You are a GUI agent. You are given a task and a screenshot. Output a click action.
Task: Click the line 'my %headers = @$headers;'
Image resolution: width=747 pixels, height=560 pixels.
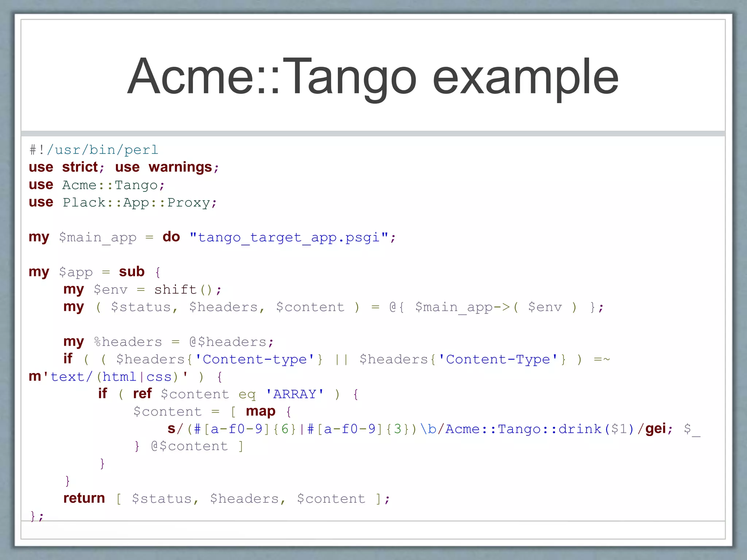pyautogui.click(x=169, y=342)
